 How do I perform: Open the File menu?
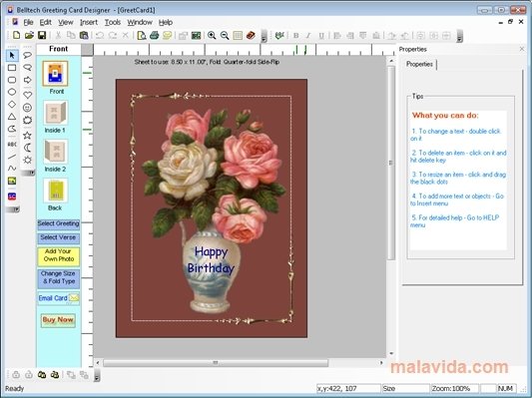[x=28, y=22]
